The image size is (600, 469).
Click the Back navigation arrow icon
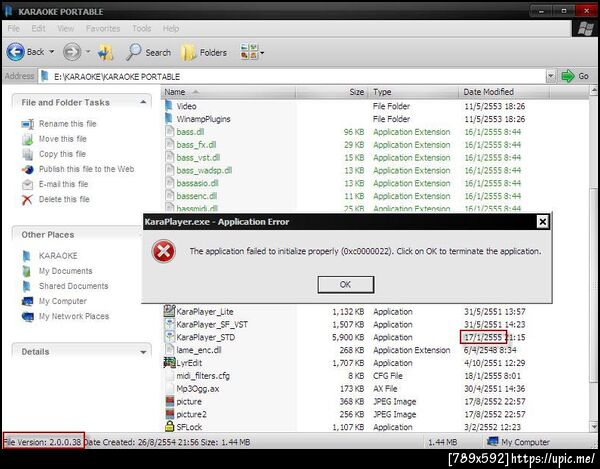pos(16,52)
